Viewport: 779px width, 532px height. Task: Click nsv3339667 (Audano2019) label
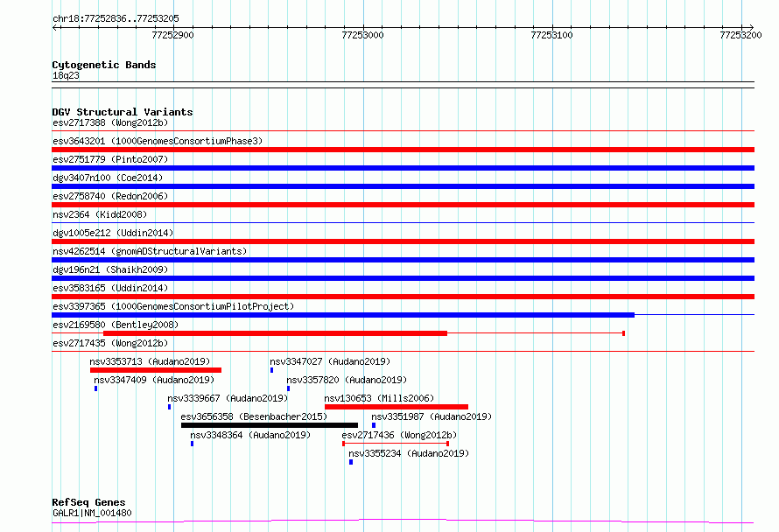pyautogui.click(x=228, y=398)
